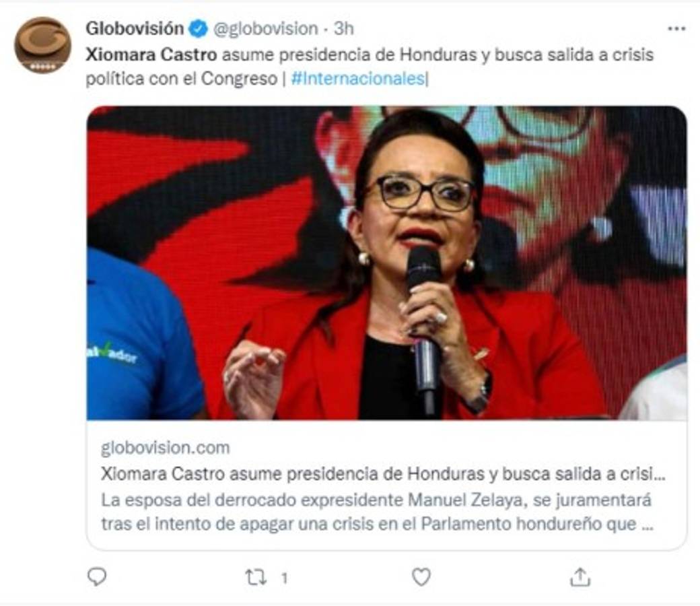
Task: Like the tweet with heart icon
Action: click(421, 577)
